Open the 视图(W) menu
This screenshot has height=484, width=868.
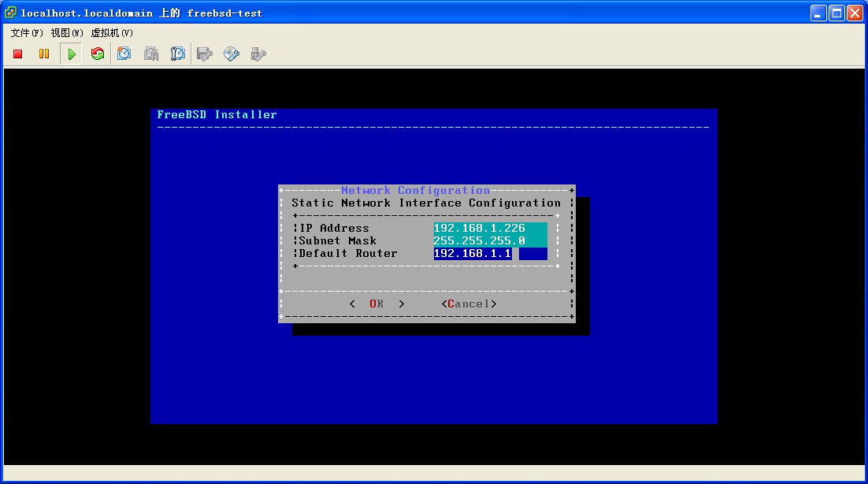(67, 33)
